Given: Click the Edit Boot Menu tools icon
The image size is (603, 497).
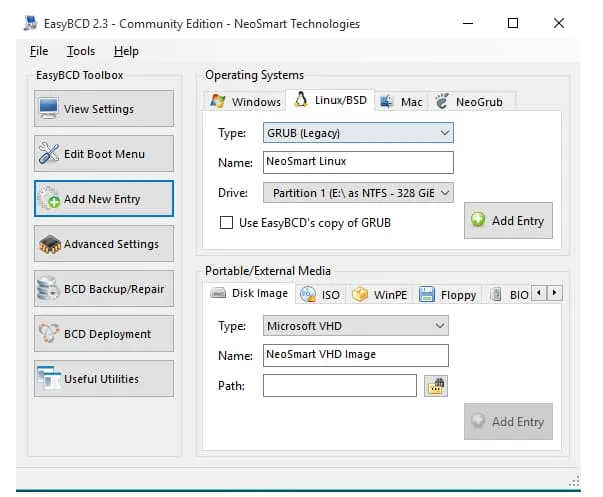Looking at the screenshot, I should [x=49, y=153].
